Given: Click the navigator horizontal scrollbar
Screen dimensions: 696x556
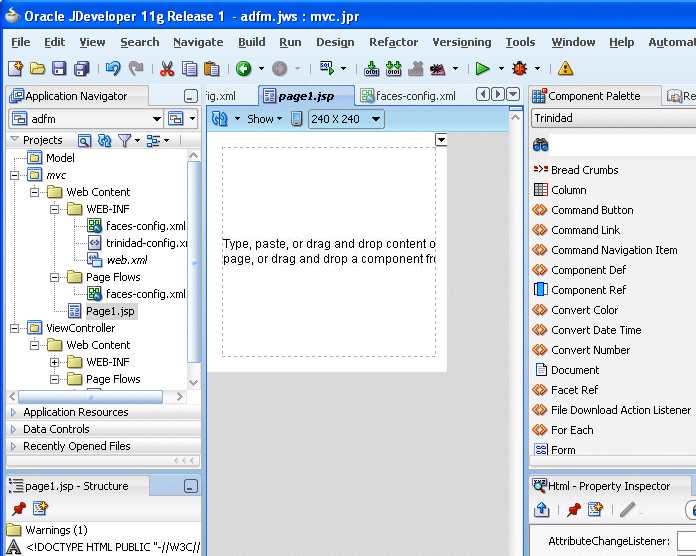Looking at the screenshot, I should (90, 397).
